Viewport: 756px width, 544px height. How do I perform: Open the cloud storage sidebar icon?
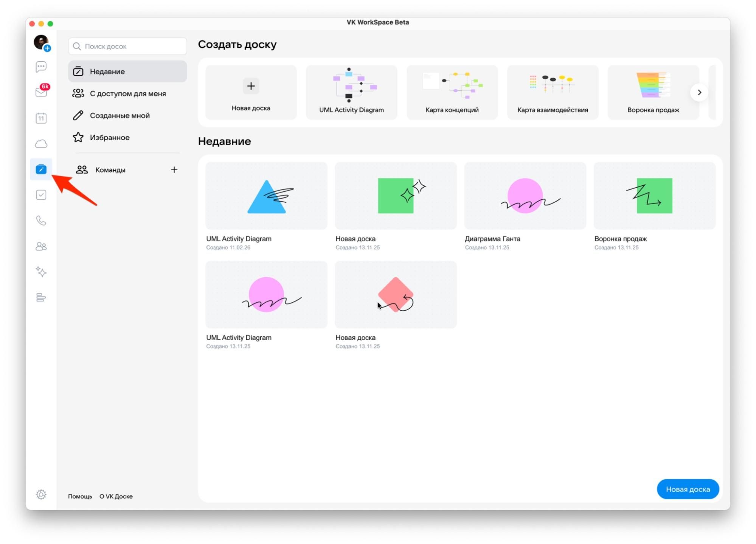(41, 144)
